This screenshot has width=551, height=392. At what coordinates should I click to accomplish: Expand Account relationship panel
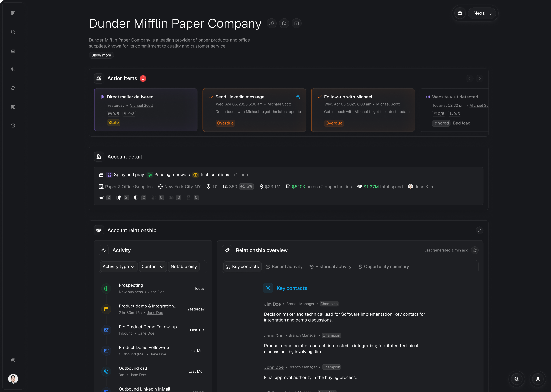(479, 230)
